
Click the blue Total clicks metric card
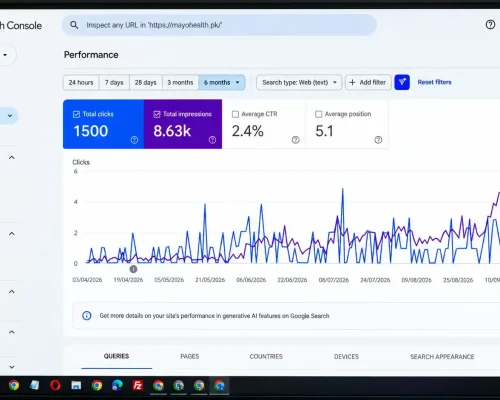tap(103, 124)
